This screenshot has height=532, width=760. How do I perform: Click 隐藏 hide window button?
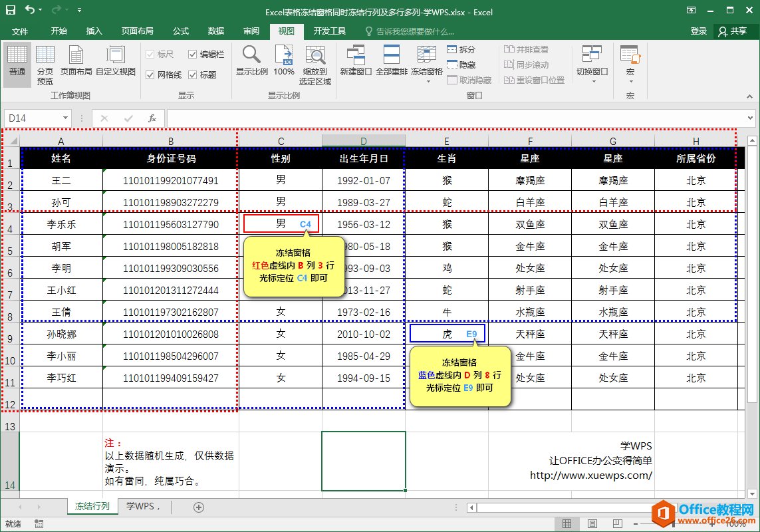click(x=461, y=65)
